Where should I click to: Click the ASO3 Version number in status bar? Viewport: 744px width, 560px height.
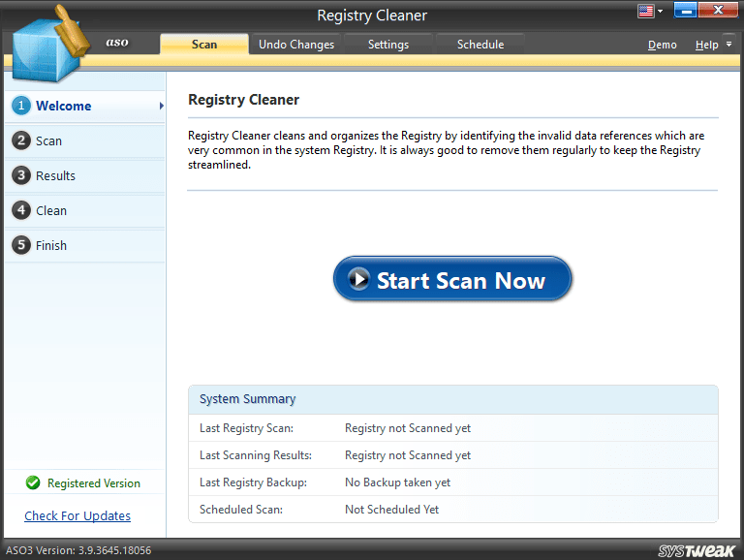click(x=78, y=550)
